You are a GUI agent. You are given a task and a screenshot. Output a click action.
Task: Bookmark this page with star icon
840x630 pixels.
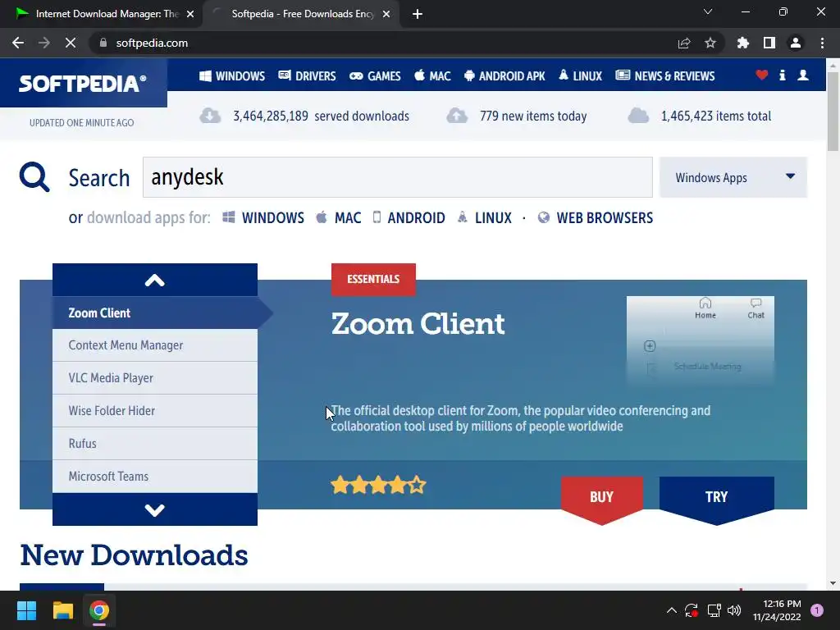(710, 43)
